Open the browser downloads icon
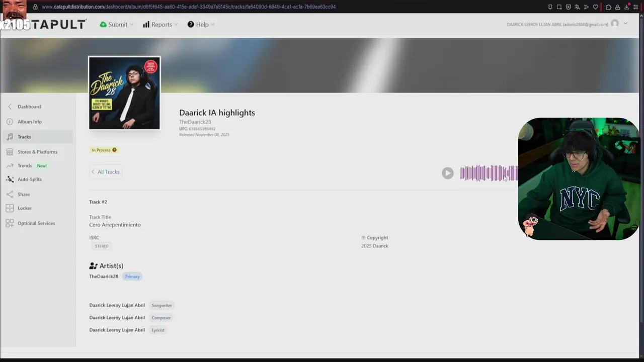The image size is (644, 362). click(x=627, y=7)
